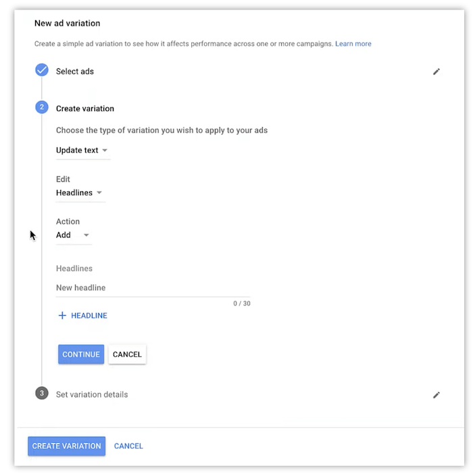This screenshot has width=473, height=476.
Task: Click pencil icon beside Set variation details
Action: click(437, 395)
